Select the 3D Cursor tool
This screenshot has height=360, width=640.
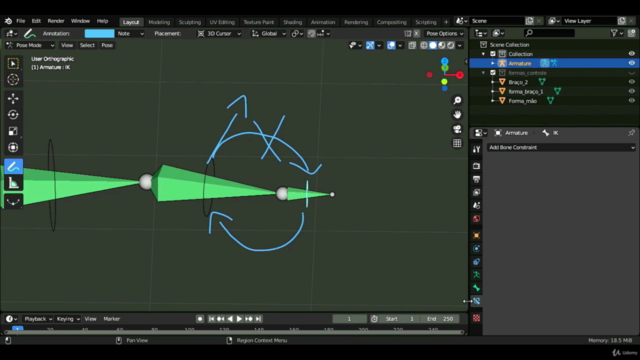(x=13, y=80)
